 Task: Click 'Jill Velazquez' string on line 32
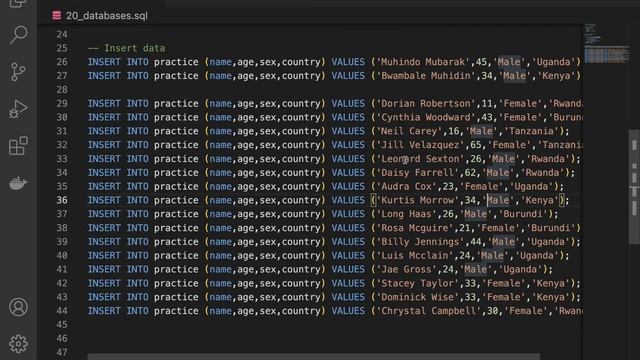click(420, 145)
